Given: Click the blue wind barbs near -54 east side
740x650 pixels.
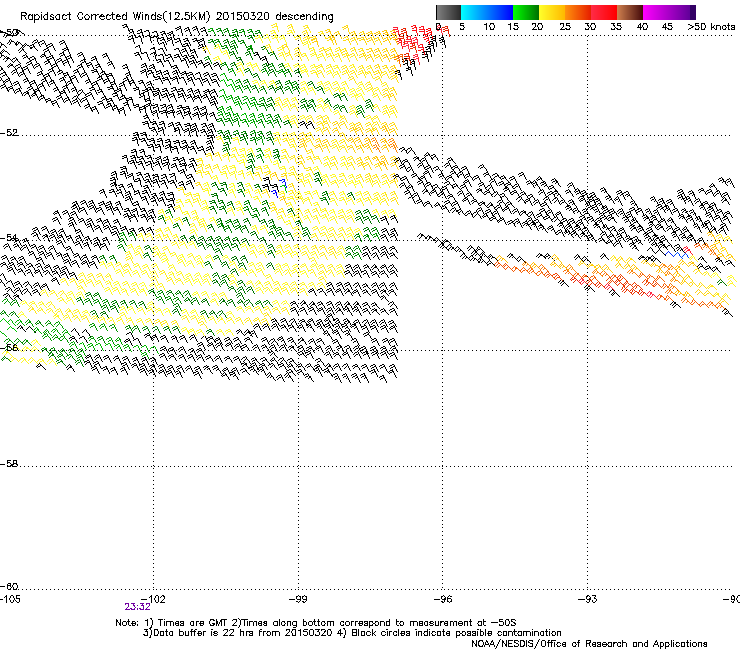Looking at the screenshot, I should tap(676, 254).
